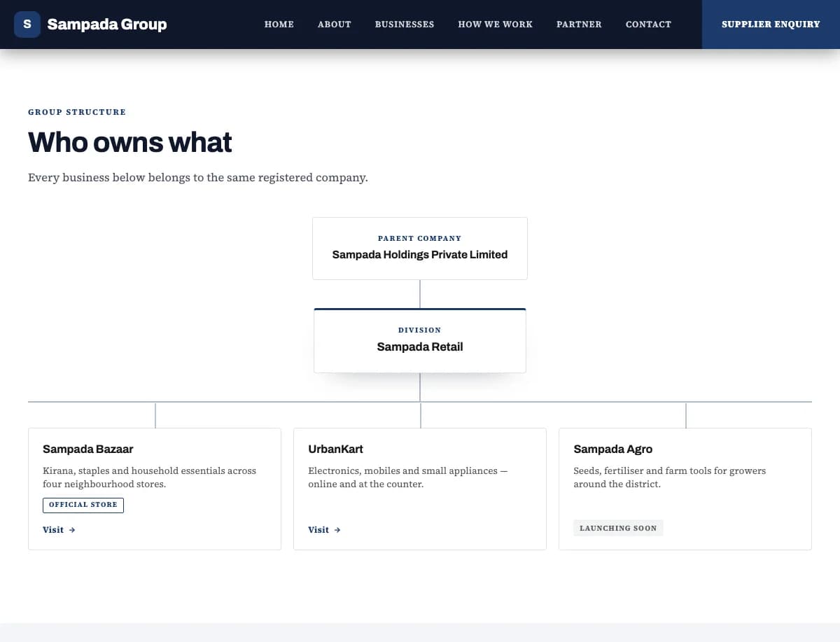This screenshot has height=642, width=840.
Task: Click the Supplier Enquiry button
Action: coord(771,25)
